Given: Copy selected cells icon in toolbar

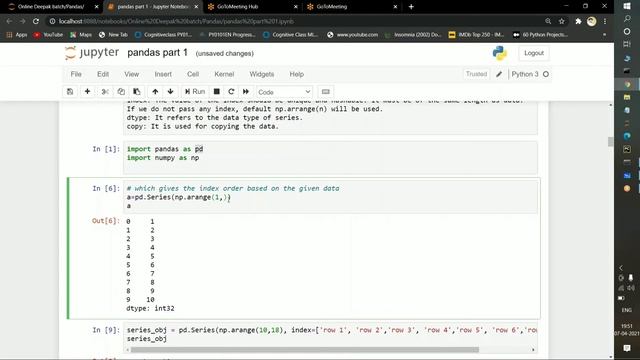Looking at the screenshot, I should tap(121, 92).
